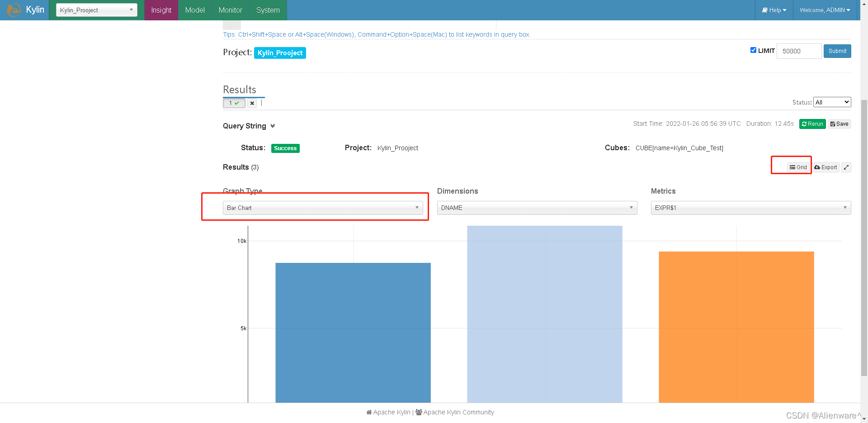Expand the Query String section
The image size is (868, 423).
(249, 126)
